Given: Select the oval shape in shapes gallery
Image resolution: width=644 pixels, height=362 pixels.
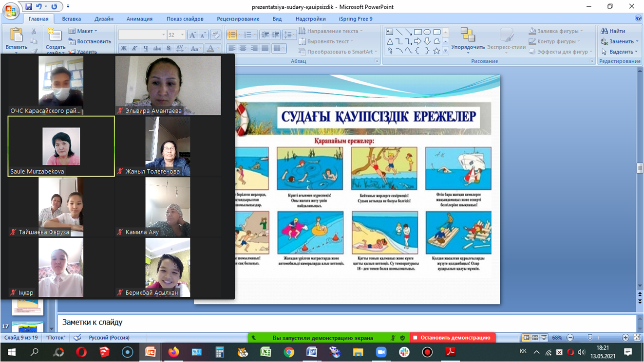Looking at the screenshot, I should (x=427, y=32).
